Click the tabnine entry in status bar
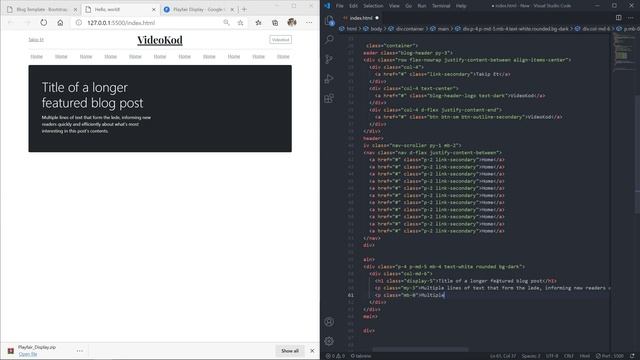Viewport: 640px width, 360px height. coord(361,356)
